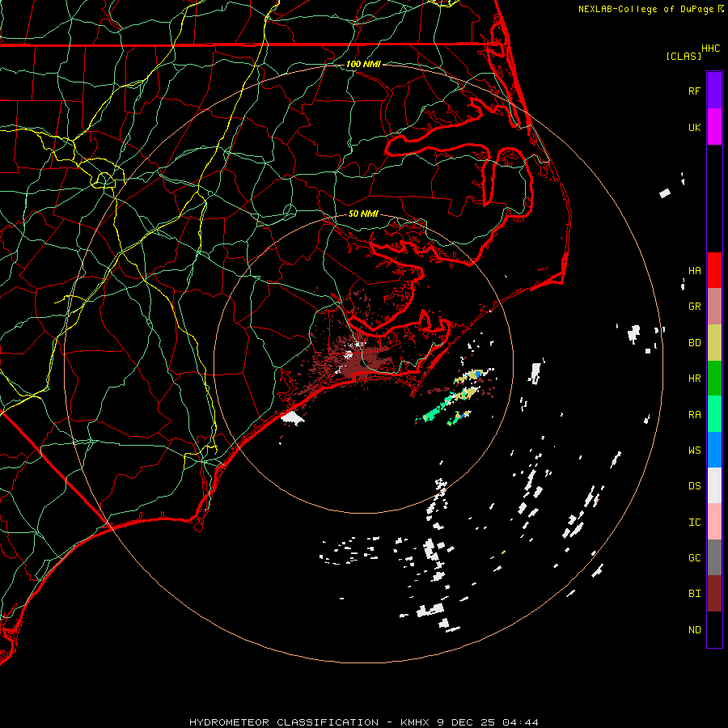Screen dimensions: 728x728
Task: Click the 9 DEC 25 date text
Action: [466, 722]
